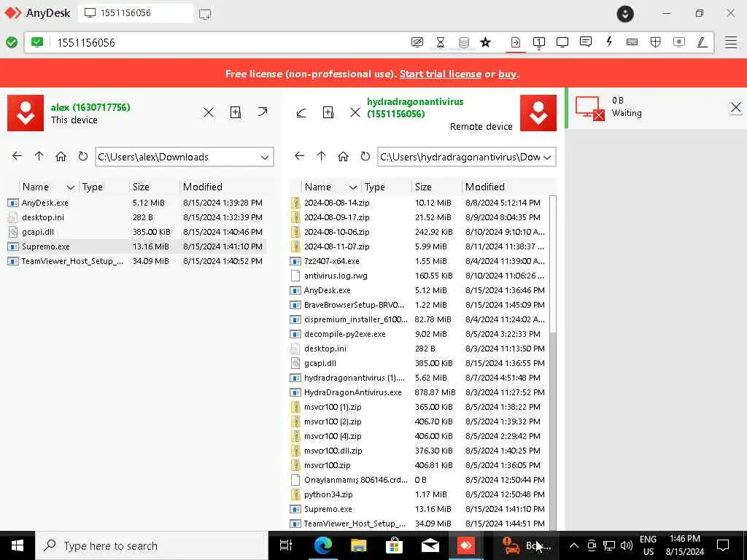Sort local files by Type column
Image resolution: width=747 pixels, height=560 pixels.
tap(93, 187)
